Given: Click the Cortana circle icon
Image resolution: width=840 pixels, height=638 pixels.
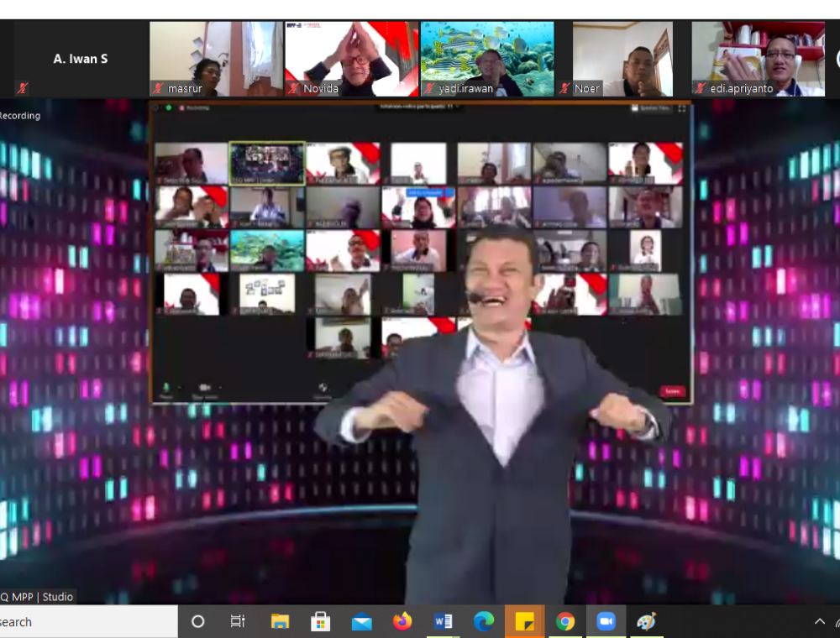Looking at the screenshot, I should click(x=198, y=622).
